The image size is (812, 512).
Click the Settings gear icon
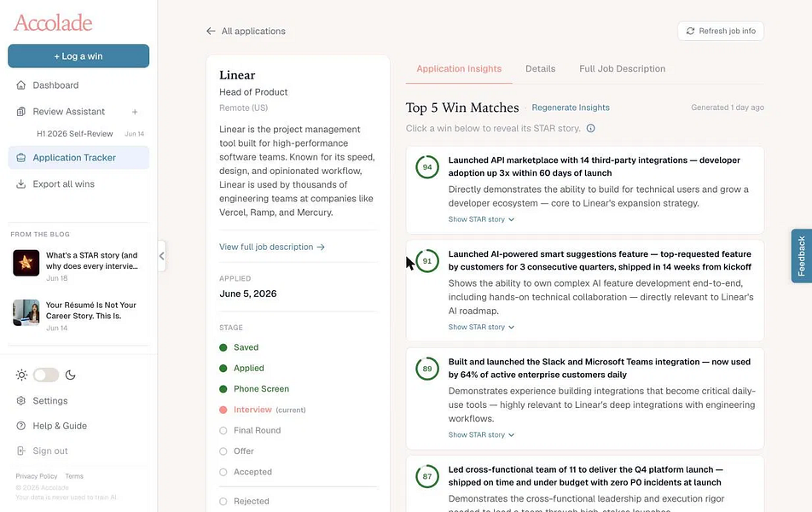[x=20, y=400]
